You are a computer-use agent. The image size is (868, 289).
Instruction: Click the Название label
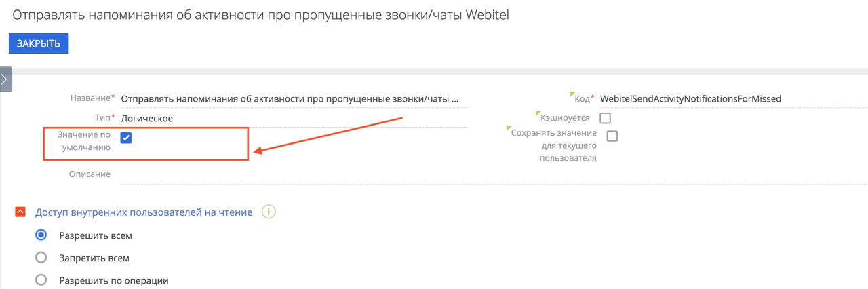[91, 98]
